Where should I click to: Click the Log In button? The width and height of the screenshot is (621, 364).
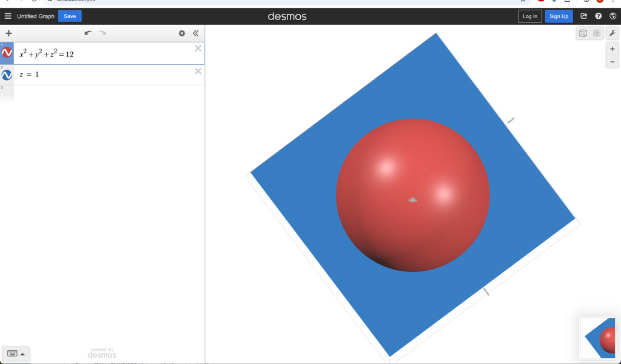point(530,16)
